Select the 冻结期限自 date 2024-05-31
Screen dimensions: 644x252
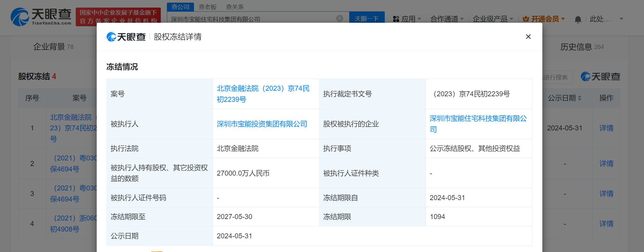click(447, 198)
